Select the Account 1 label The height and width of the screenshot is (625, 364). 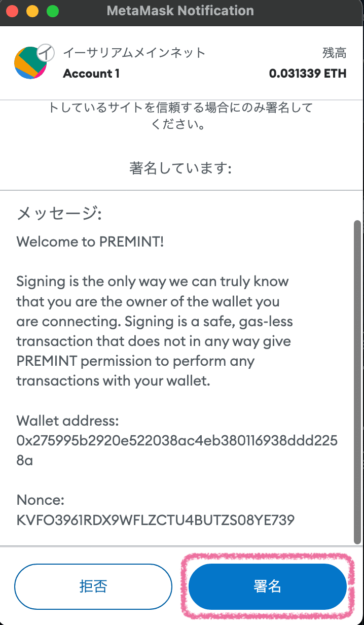[x=91, y=74]
